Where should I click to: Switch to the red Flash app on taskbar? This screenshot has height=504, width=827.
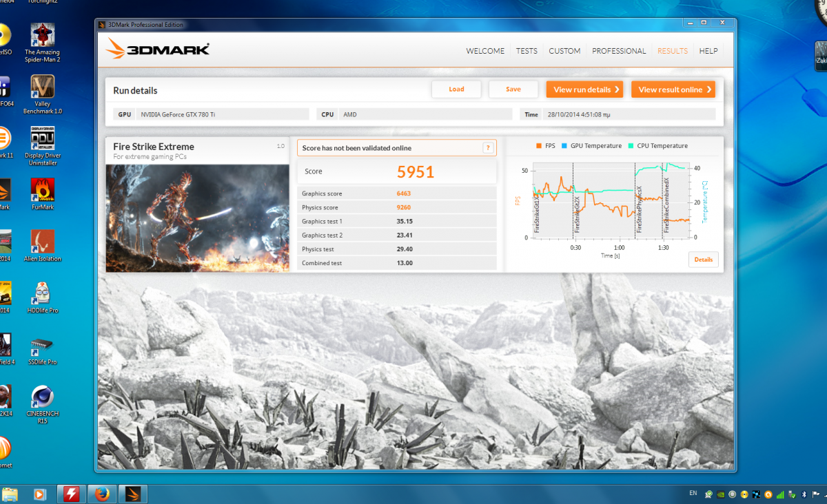[72, 494]
